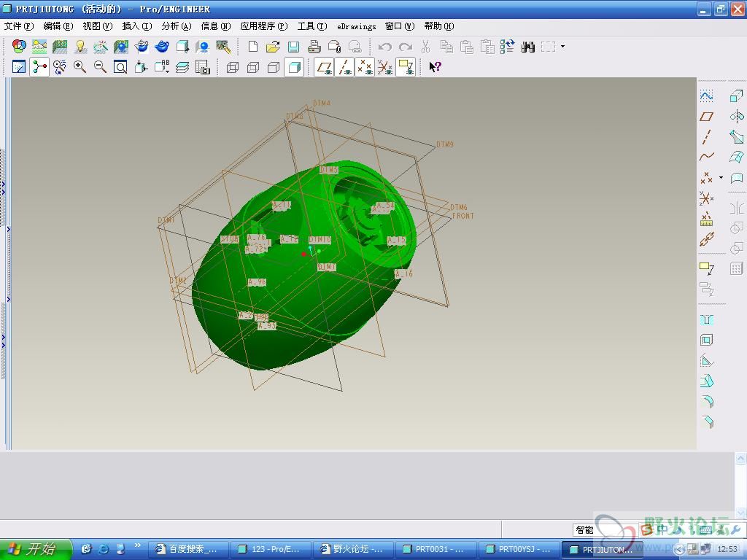Print the model with printer icon
Screen dimensions: 747x560
click(x=314, y=47)
